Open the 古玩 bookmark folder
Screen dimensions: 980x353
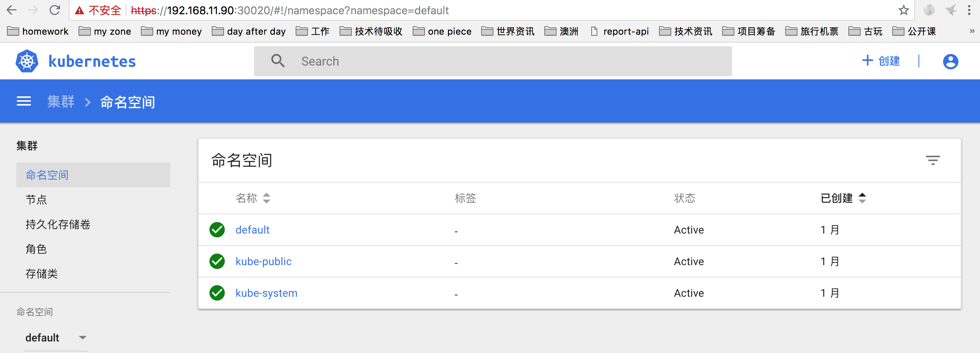(x=865, y=31)
